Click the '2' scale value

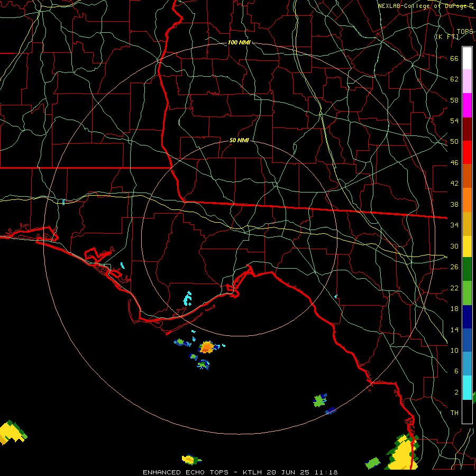pyautogui.click(x=456, y=392)
